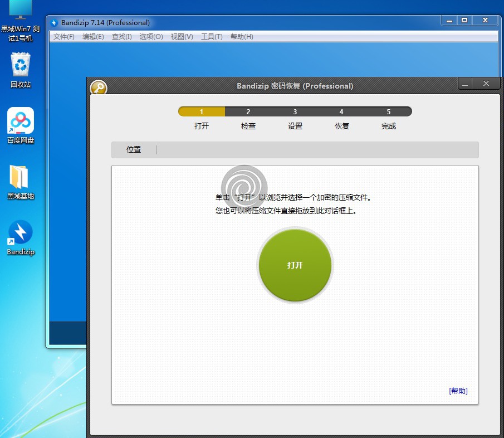
Task: Open the [帮助] help link
Action: [x=458, y=391]
